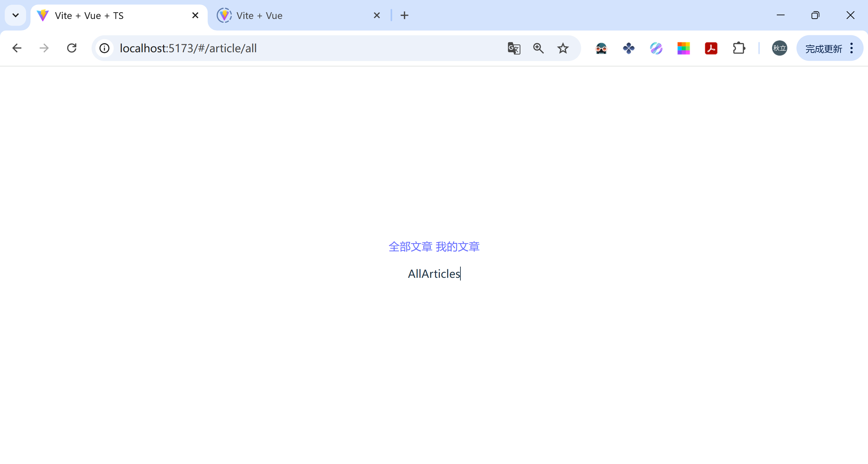Click the address bar URL field
The image size is (868, 464).
(x=305, y=48)
